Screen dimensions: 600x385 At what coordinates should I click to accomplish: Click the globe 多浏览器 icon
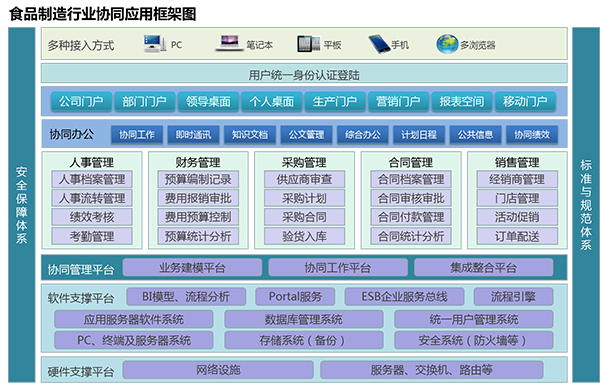[447, 44]
